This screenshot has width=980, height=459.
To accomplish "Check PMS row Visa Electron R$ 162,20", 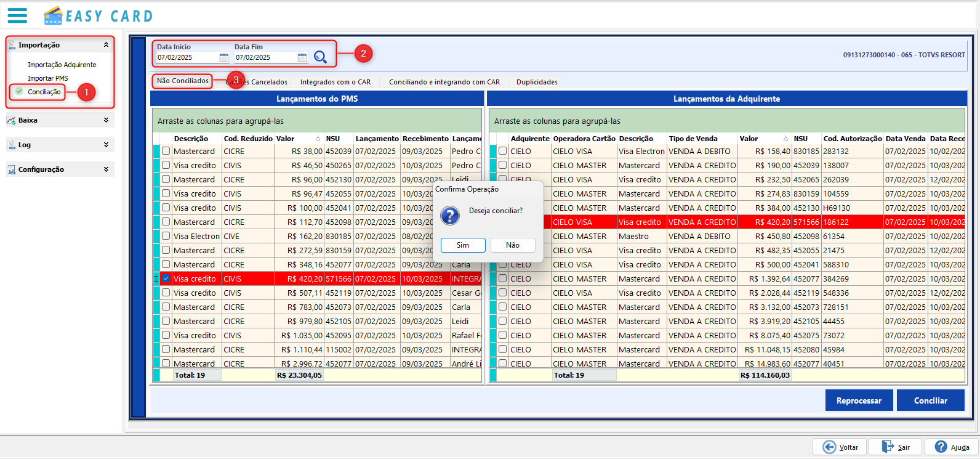I will (166, 236).
